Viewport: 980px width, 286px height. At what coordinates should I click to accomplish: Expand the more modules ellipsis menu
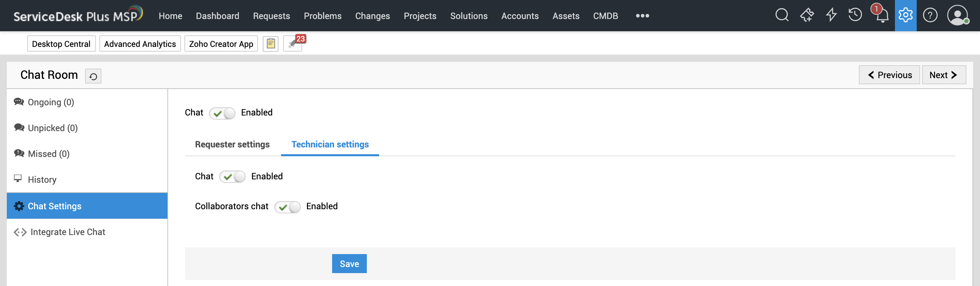(x=642, y=16)
